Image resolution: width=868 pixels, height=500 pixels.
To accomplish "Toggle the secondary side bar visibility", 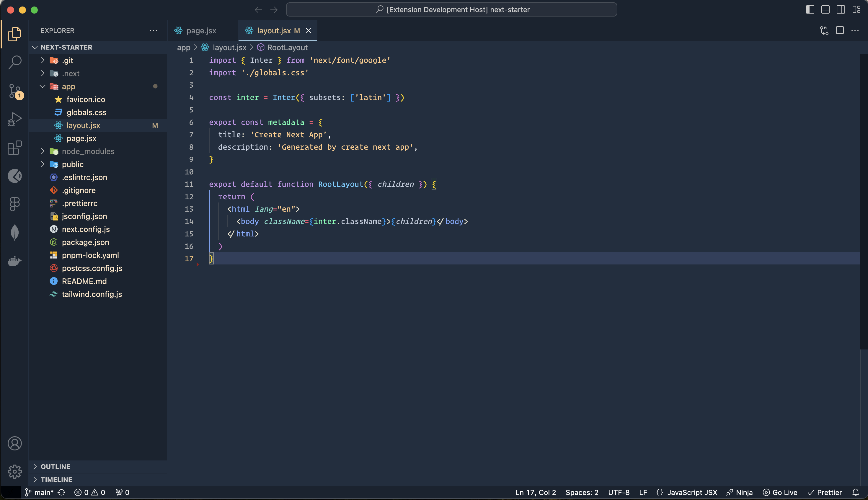I will click(x=841, y=10).
